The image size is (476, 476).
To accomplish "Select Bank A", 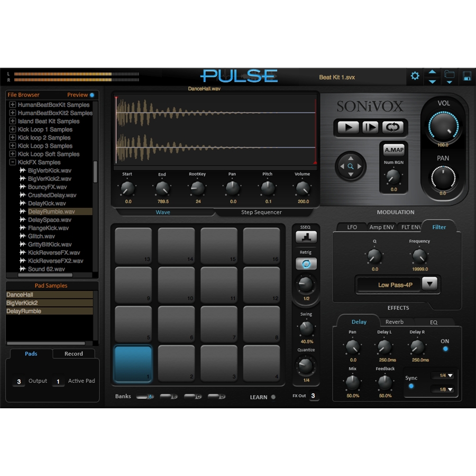I will pos(145,397).
